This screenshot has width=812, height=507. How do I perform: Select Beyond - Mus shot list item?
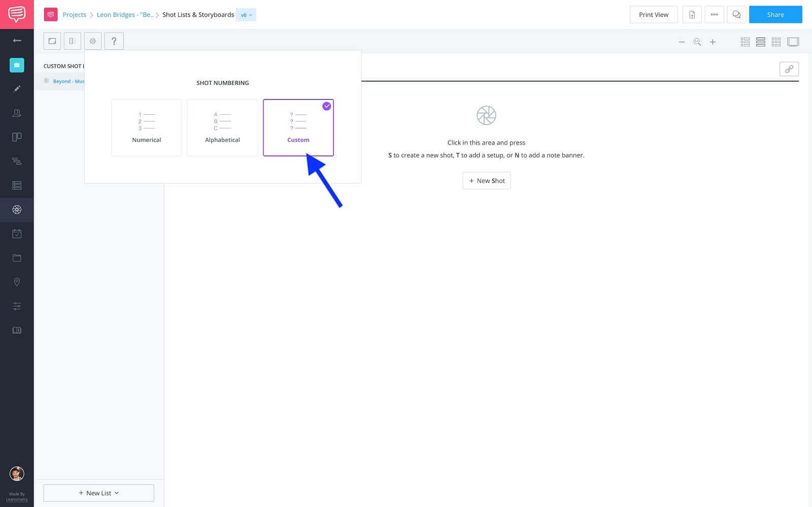(68, 81)
